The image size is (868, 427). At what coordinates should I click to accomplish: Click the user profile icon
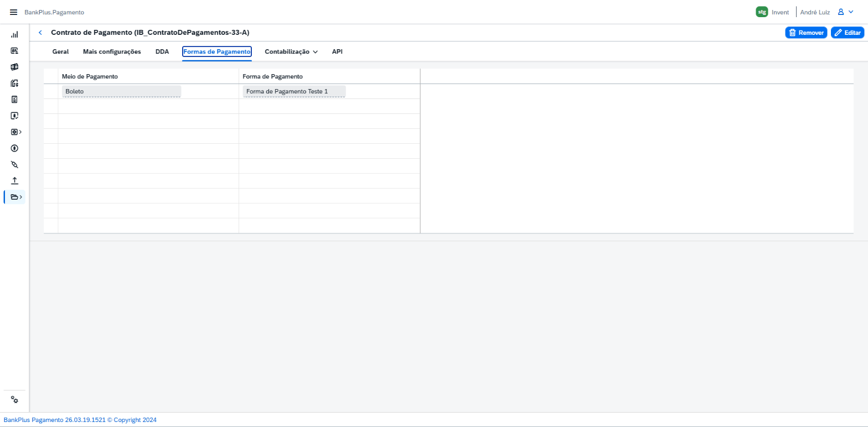point(841,12)
